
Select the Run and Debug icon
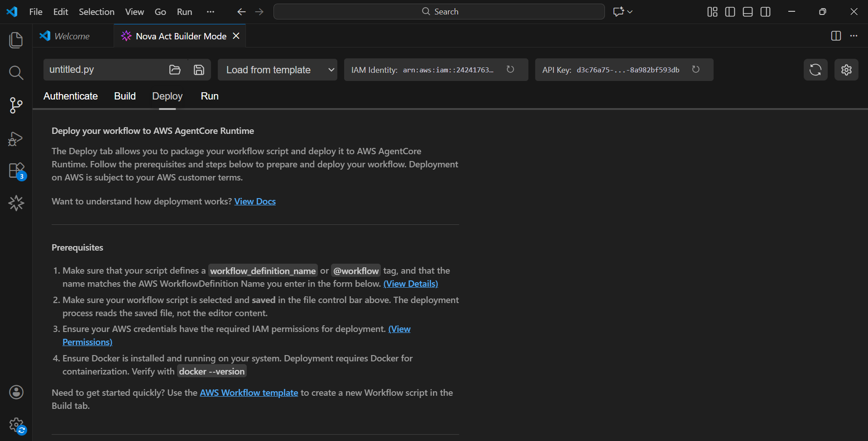[x=15, y=138]
